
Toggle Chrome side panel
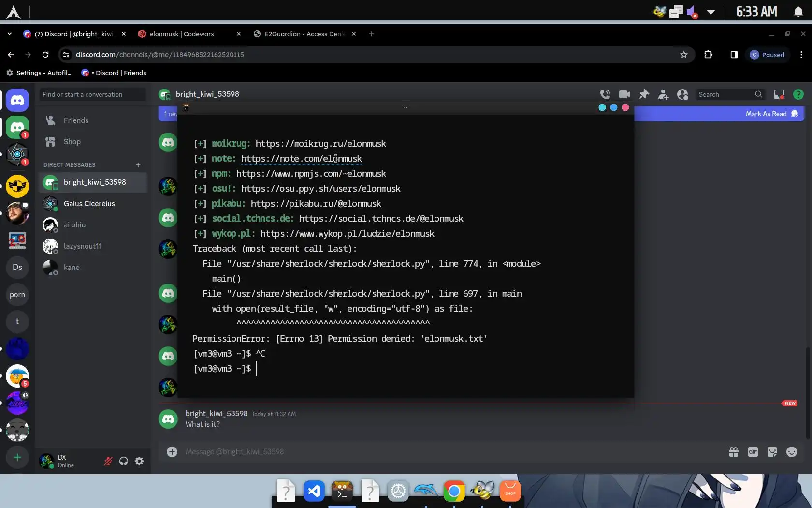coord(734,55)
